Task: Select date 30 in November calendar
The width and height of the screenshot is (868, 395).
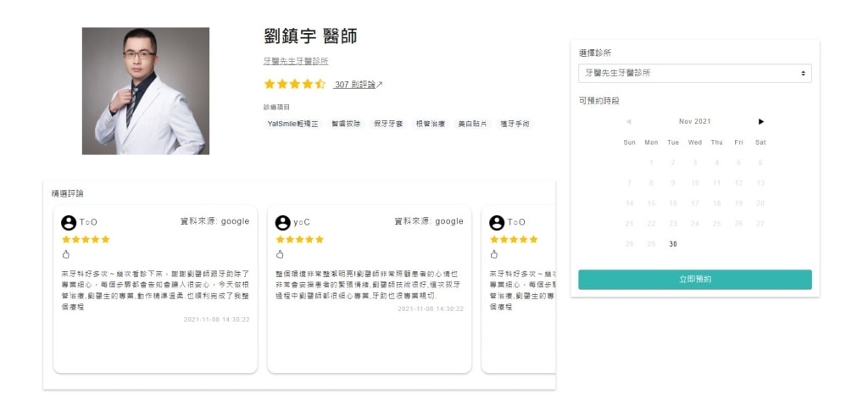Action: (673, 244)
